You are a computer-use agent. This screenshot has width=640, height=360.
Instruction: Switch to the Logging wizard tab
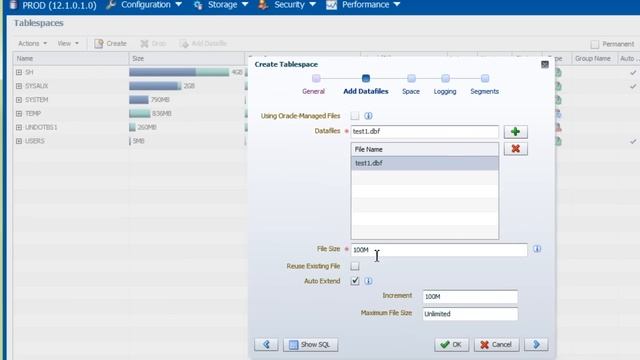click(445, 91)
